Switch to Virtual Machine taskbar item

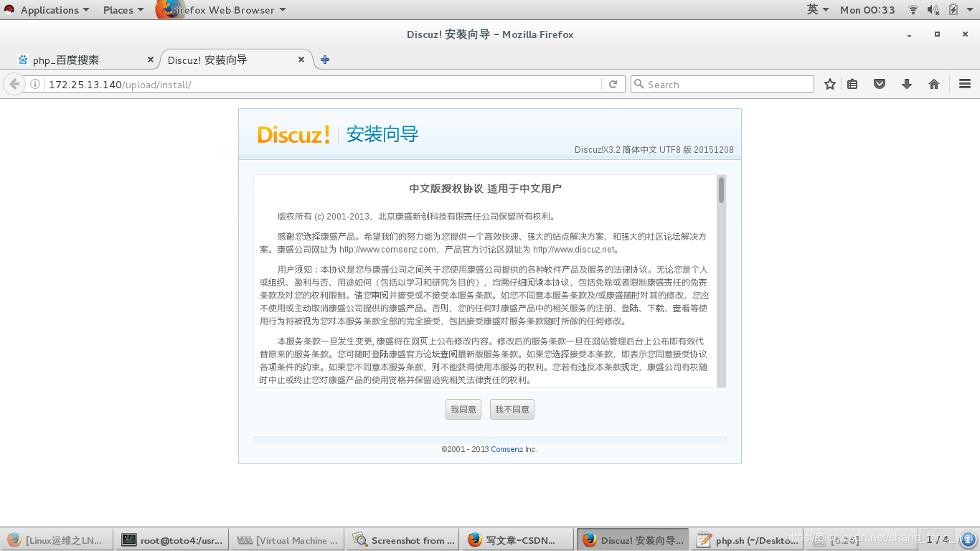287,540
